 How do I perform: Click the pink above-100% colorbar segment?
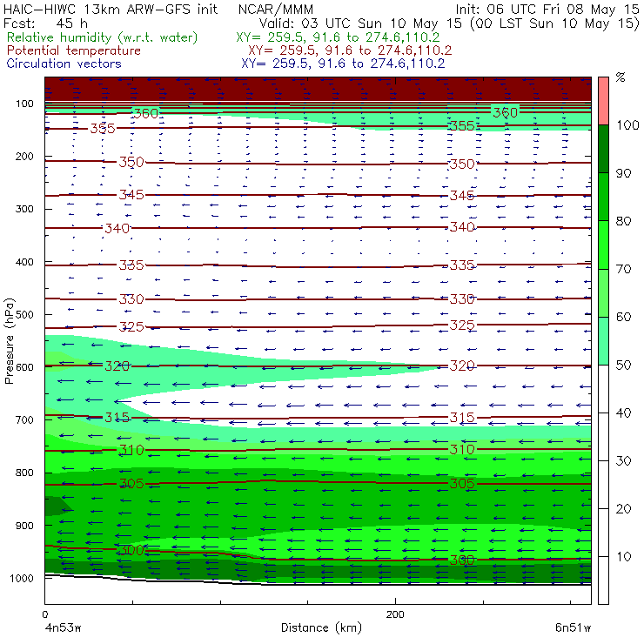603,101
